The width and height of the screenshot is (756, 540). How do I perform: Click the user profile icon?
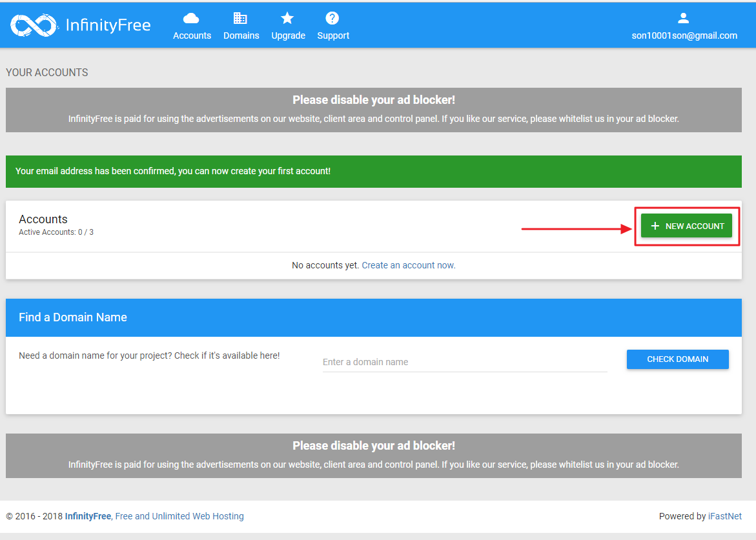click(683, 19)
